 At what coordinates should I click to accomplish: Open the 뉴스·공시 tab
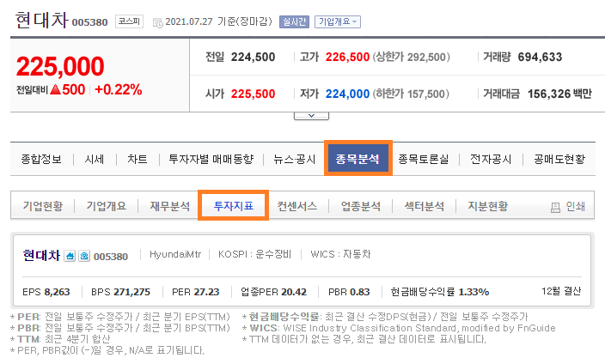pos(295,159)
